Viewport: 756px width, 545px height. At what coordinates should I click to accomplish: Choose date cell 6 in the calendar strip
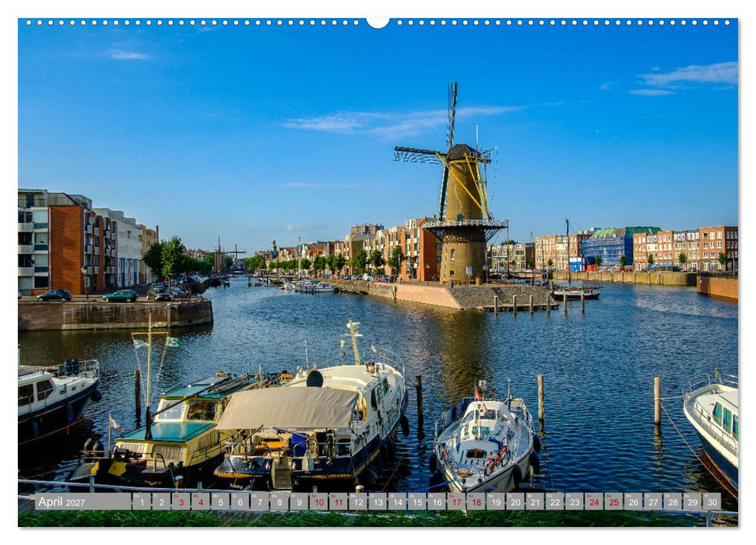(240, 501)
